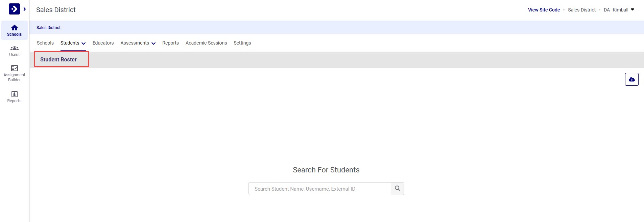Click the search magnifier icon
Image resolution: width=644 pixels, height=222 pixels.
[x=397, y=189]
